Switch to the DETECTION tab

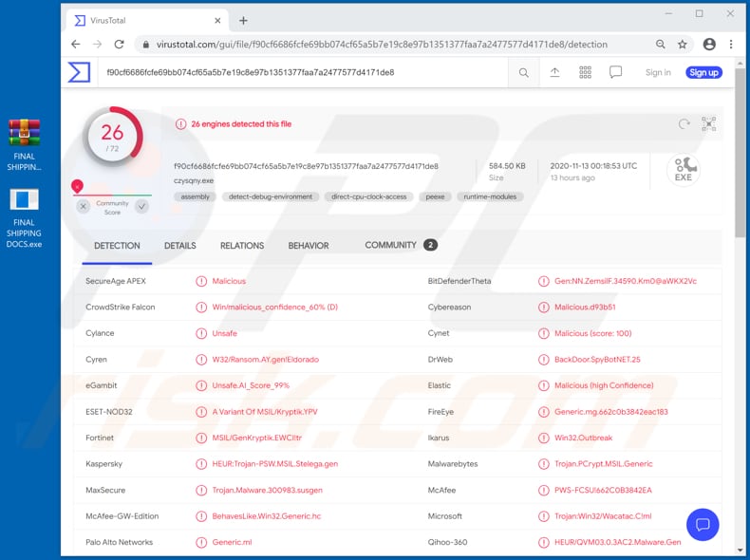tap(117, 246)
